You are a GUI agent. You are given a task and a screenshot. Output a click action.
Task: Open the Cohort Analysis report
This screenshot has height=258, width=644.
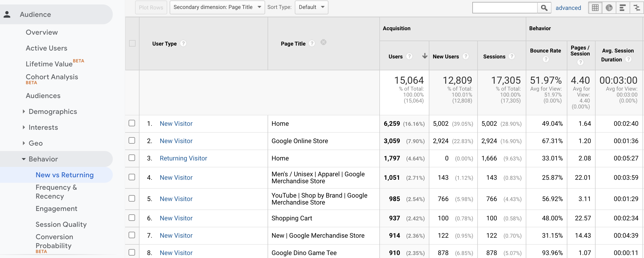point(51,77)
